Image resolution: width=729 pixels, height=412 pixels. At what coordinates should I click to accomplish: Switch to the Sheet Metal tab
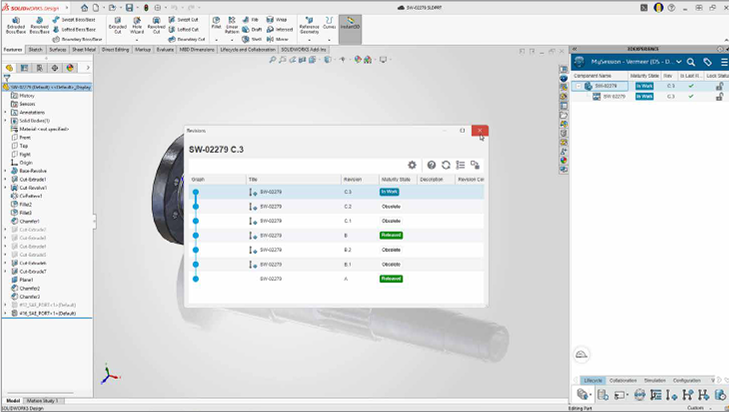point(84,49)
